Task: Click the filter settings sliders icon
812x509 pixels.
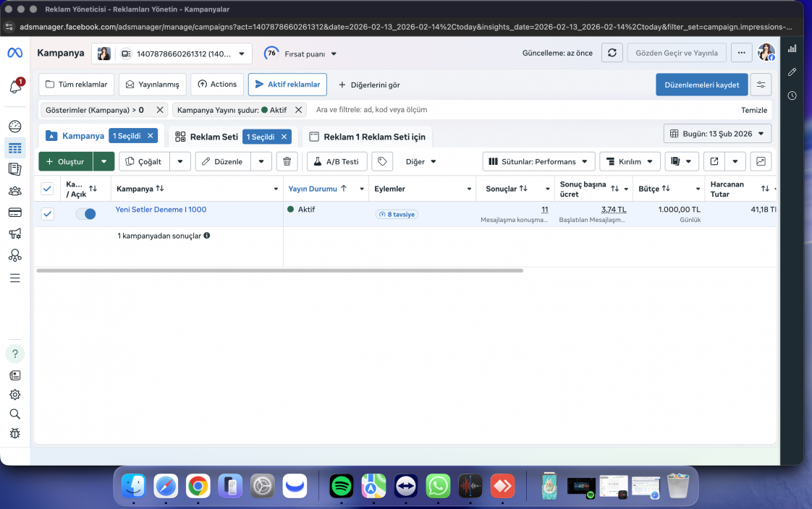Action: [761, 85]
